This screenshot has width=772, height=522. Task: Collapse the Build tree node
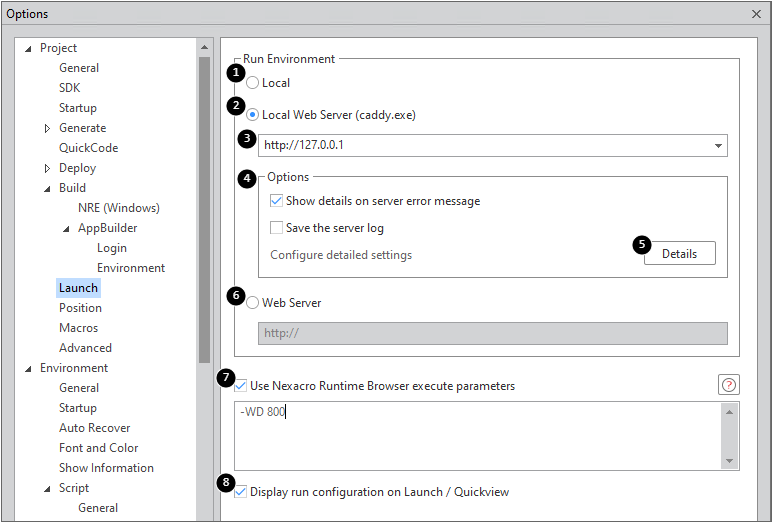(x=47, y=188)
